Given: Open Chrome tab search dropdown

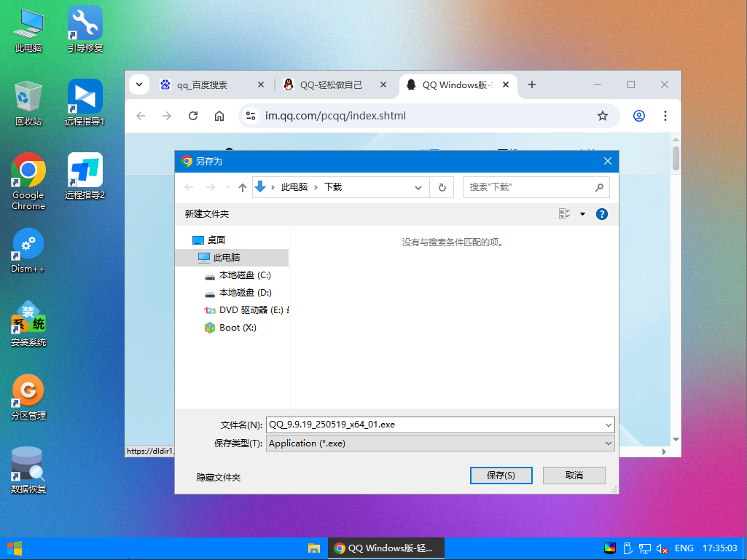Looking at the screenshot, I should pyautogui.click(x=139, y=84).
